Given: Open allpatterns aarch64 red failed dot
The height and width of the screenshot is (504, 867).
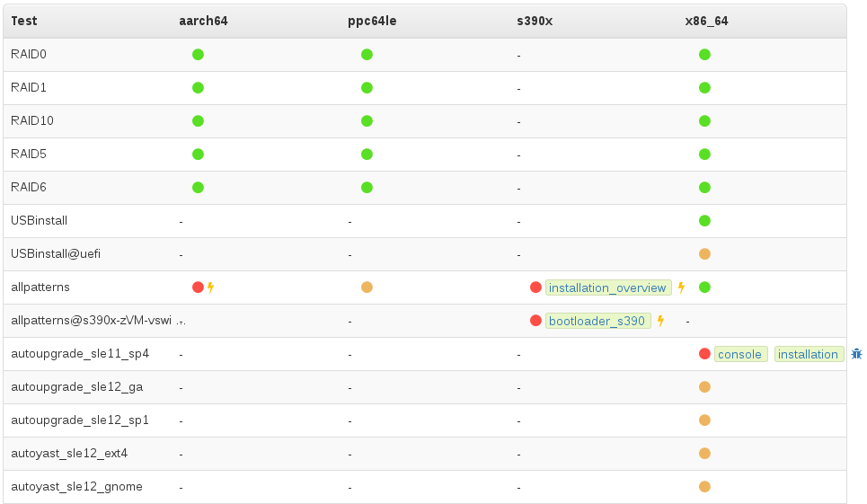Looking at the screenshot, I should pyautogui.click(x=198, y=287).
